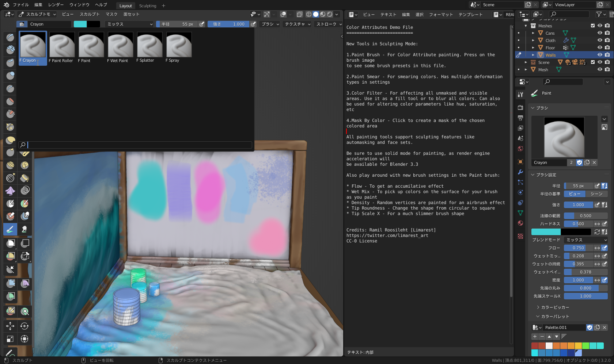Activate the Cloth Filter tool

(x=25, y=283)
